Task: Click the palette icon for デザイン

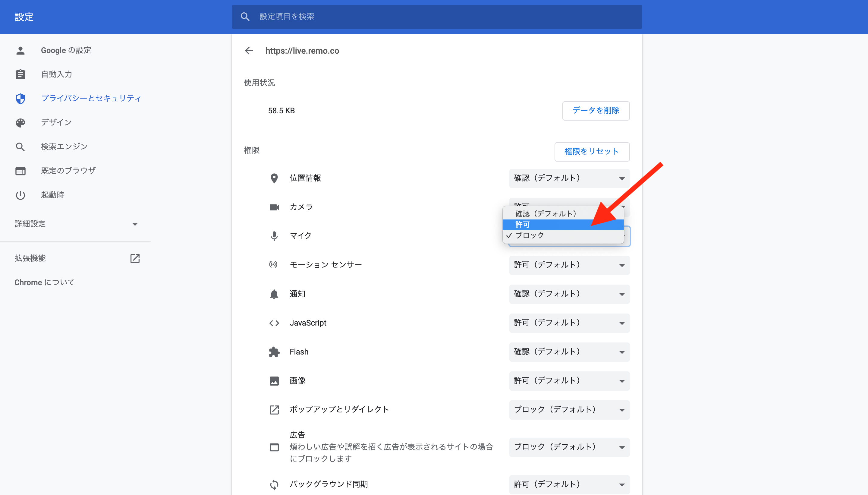Action: [x=20, y=123]
